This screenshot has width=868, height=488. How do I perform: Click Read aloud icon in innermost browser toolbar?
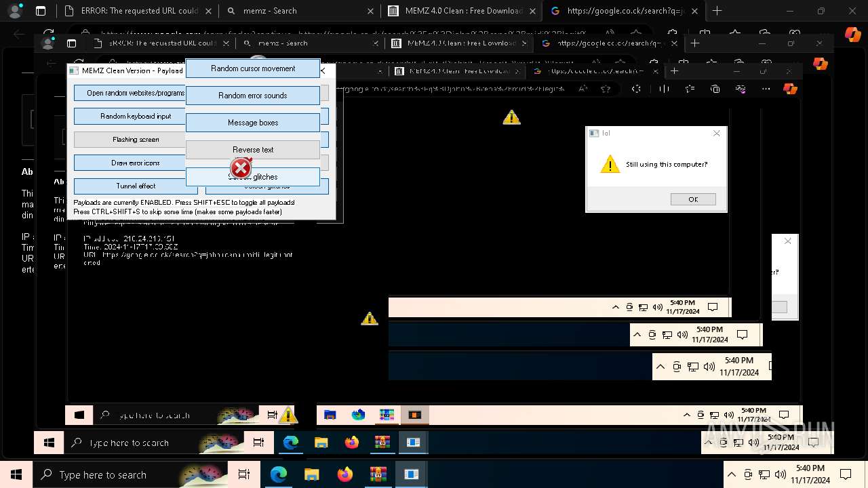point(582,89)
